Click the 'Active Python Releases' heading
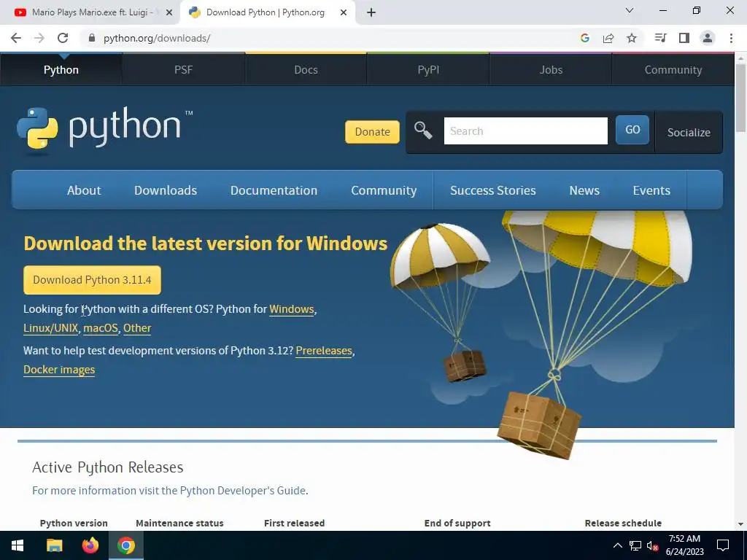The height and width of the screenshot is (560, 747). 108,467
